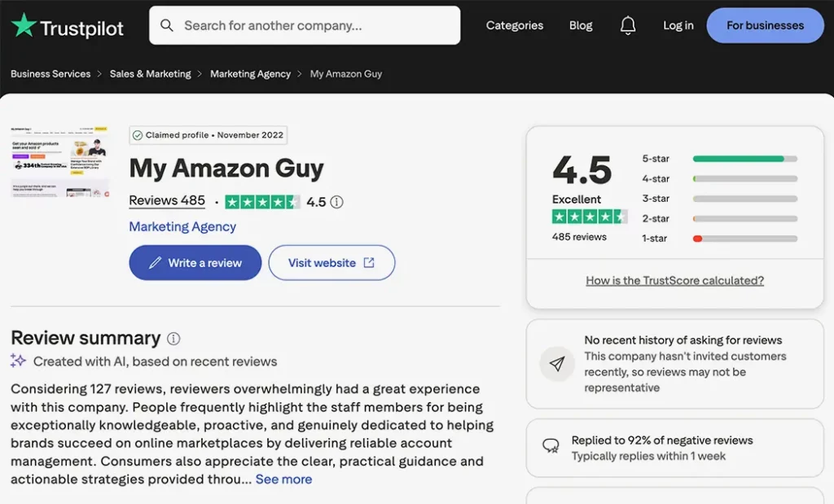Open the blue Marketing Agency category link
Screen dimensions: 834x504
[182, 226]
